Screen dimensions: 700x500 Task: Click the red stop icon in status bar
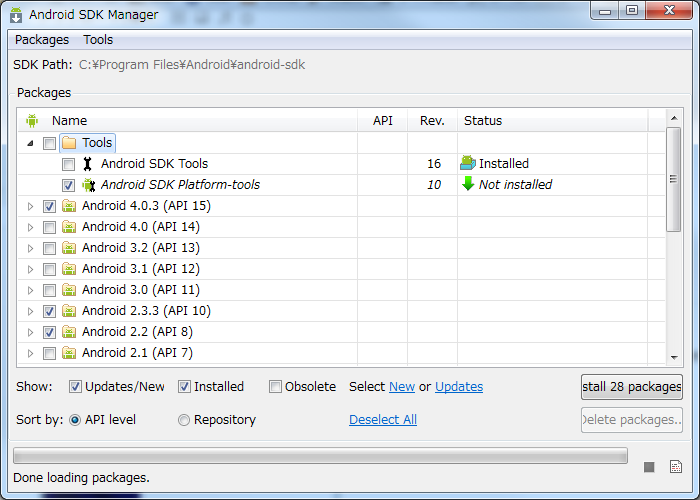point(649,467)
